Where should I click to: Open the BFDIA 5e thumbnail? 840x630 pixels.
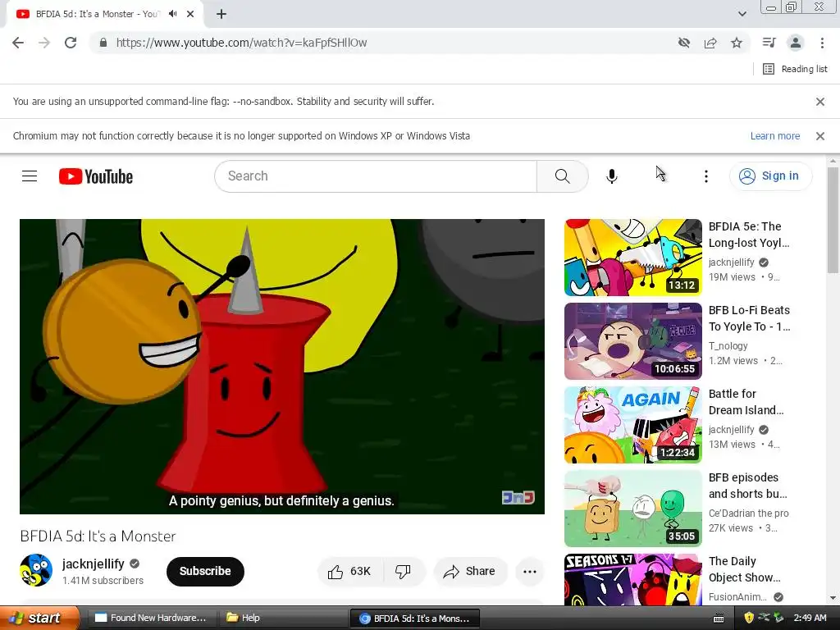632,258
